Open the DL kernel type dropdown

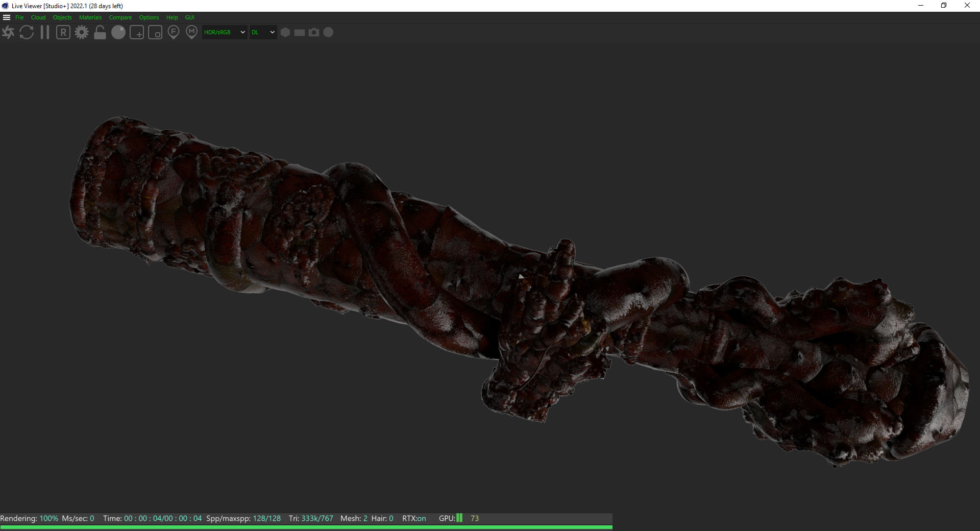(x=263, y=32)
